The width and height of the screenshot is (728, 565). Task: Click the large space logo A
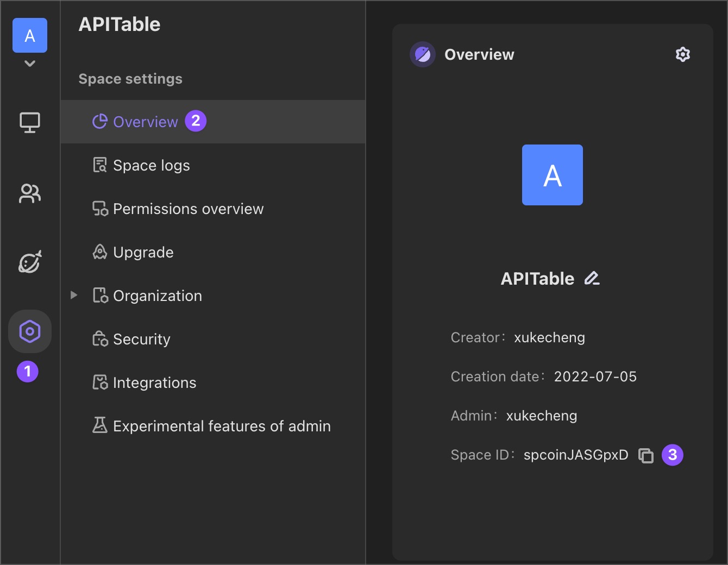(553, 175)
